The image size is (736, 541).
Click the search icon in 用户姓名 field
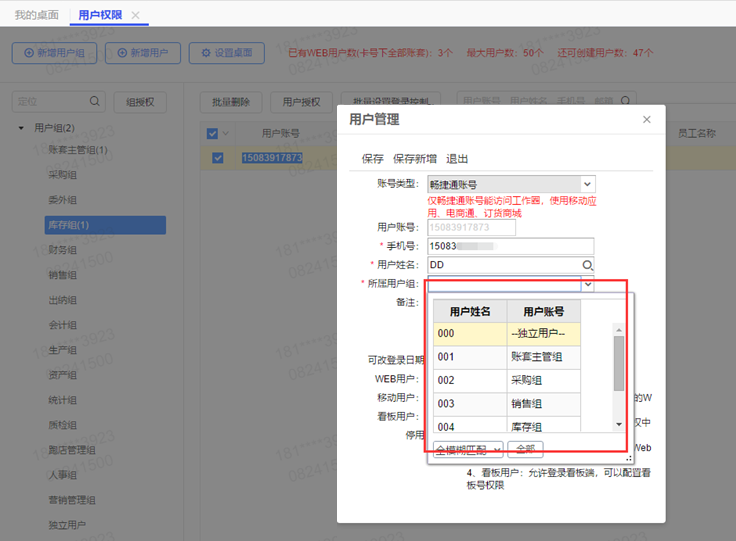click(588, 265)
